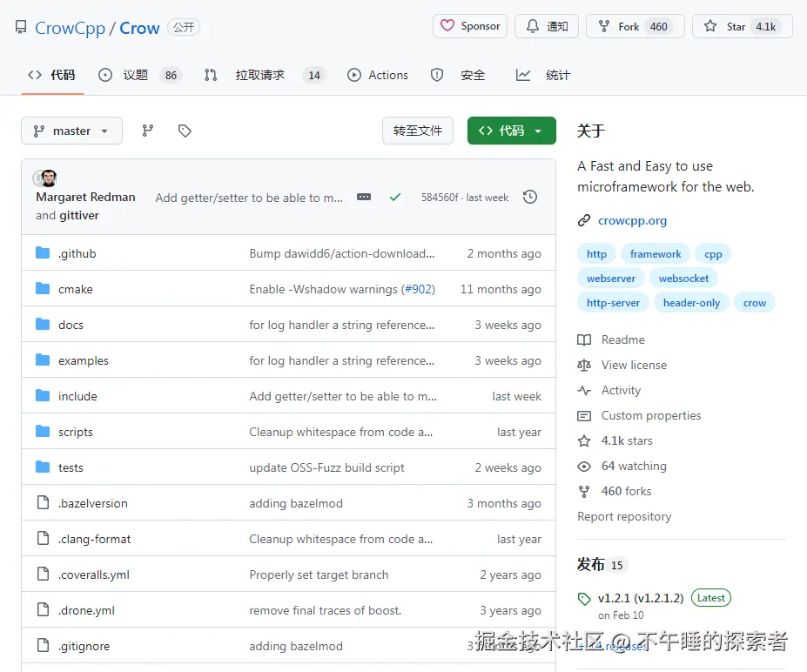
Task: Open the notifications bell icon
Action: pos(533,26)
